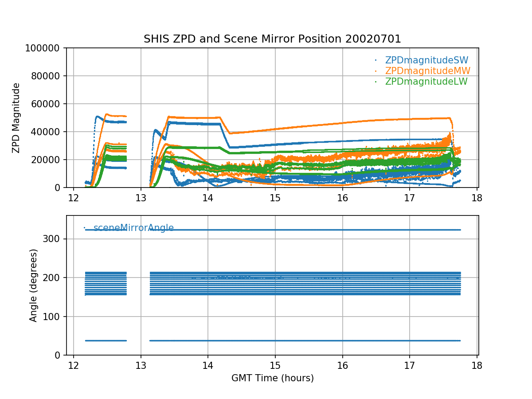Click the blue marker beside ZPDmagnitudeSW
The image size is (532, 399).
click(x=376, y=60)
